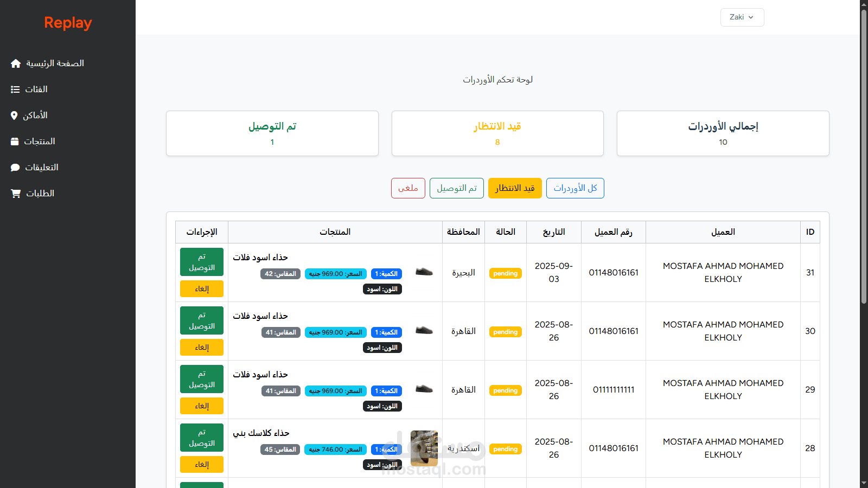This screenshot has height=488, width=868.
Task: Mark order 30 as تم التوصيل
Action: tap(202, 320)
